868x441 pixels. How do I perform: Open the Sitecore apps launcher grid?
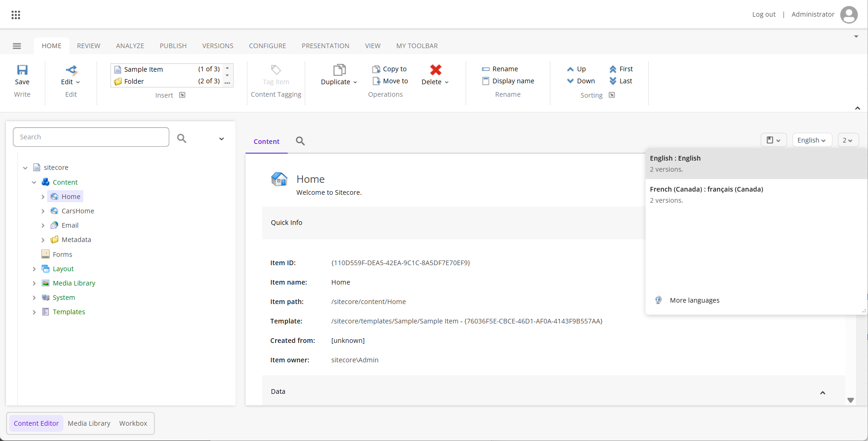(16, 15)
